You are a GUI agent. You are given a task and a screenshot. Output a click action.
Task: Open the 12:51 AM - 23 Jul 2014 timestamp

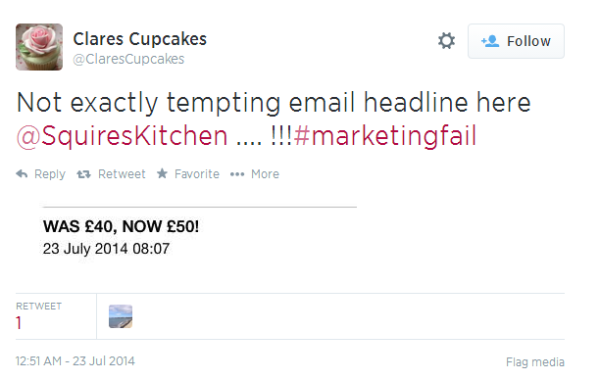(x=75, y=361)
